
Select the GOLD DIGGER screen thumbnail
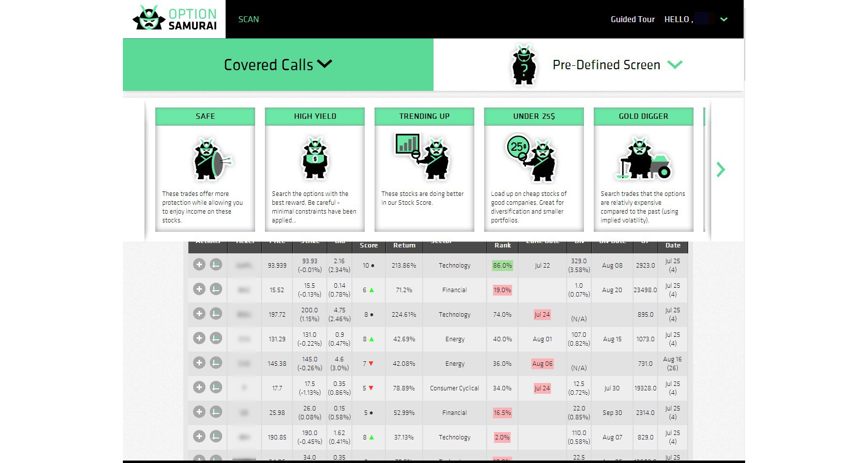[643, 169]
